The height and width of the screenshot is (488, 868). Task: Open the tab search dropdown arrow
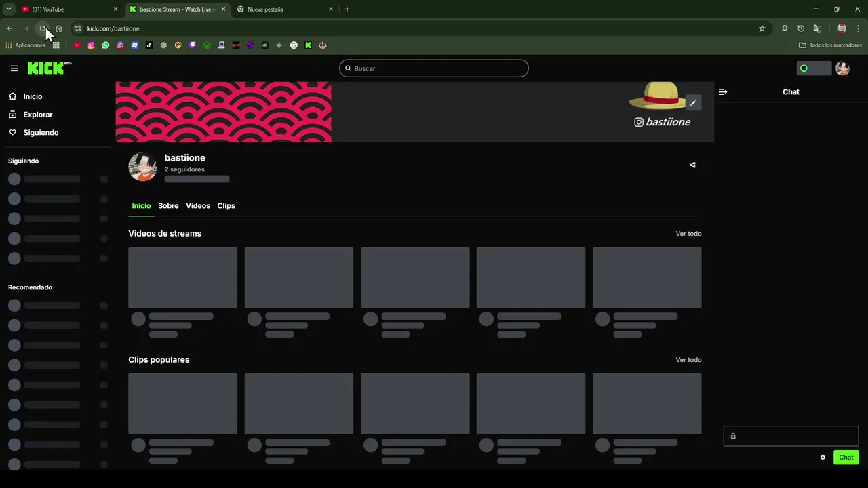[x=9, y=9]
